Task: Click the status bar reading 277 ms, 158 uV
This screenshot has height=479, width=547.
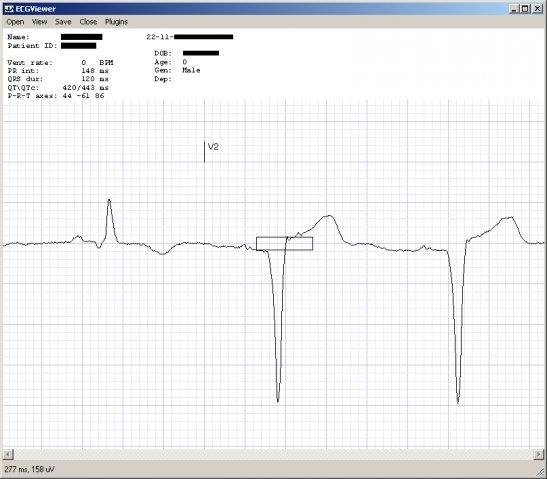Action: [x=29, y=469]
